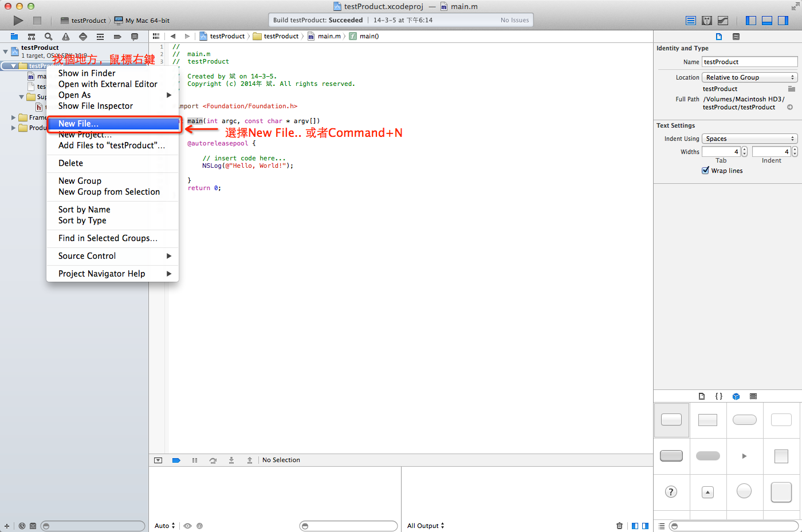Click the clear console trash icon

(619, 526)
